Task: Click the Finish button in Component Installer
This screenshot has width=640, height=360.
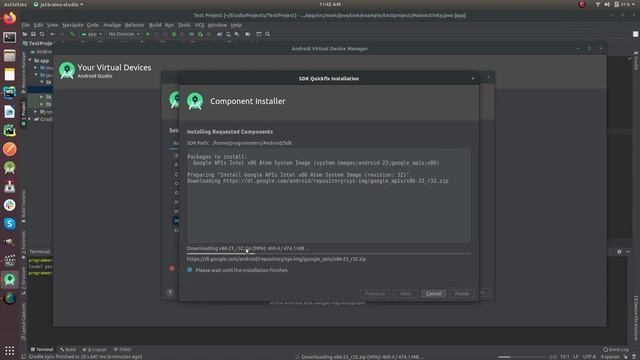Action: [x=462, y=293]
